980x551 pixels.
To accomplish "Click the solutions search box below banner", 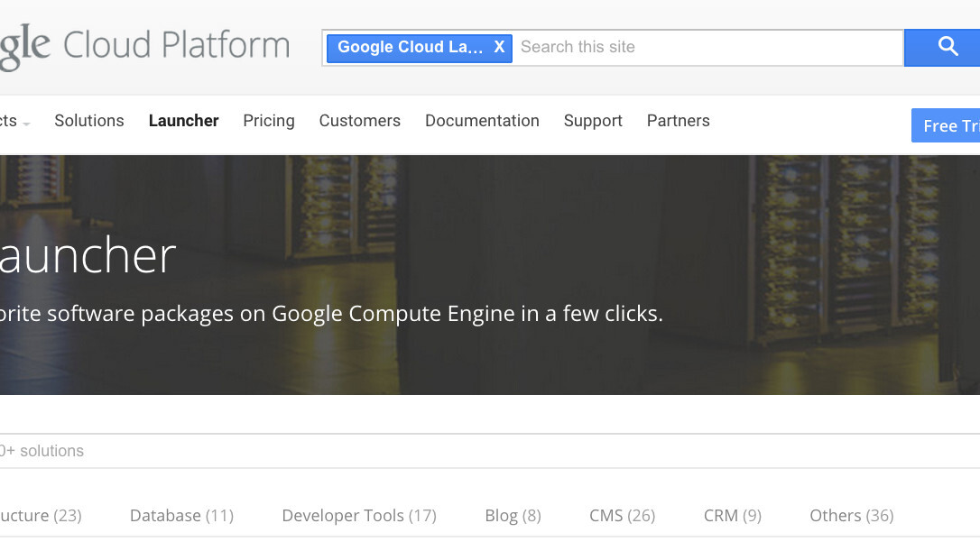I will 487,451.
